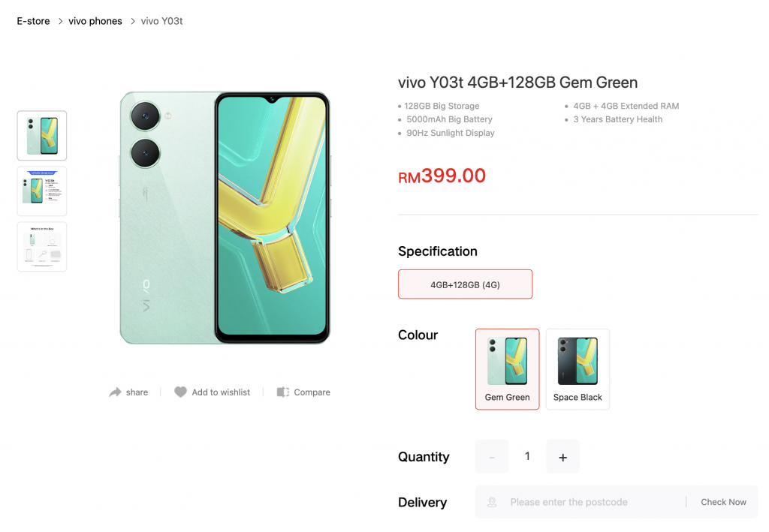Click the main Gem Green phone image

(225, 218)
